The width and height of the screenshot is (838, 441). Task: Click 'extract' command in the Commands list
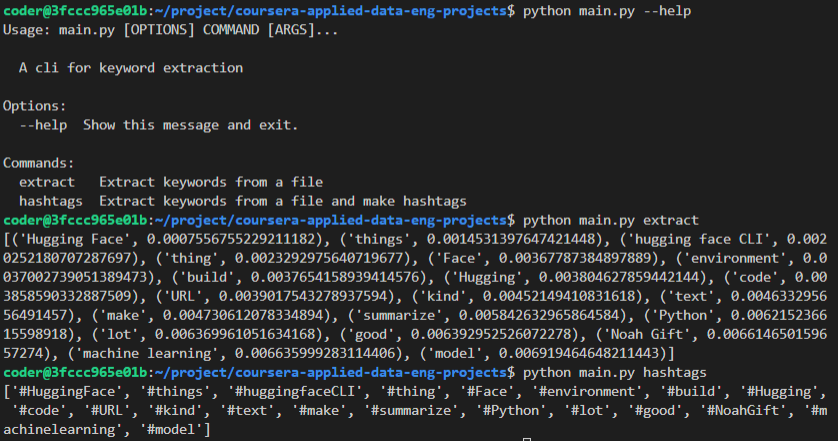pyautogui.click(x=47, y=182)
